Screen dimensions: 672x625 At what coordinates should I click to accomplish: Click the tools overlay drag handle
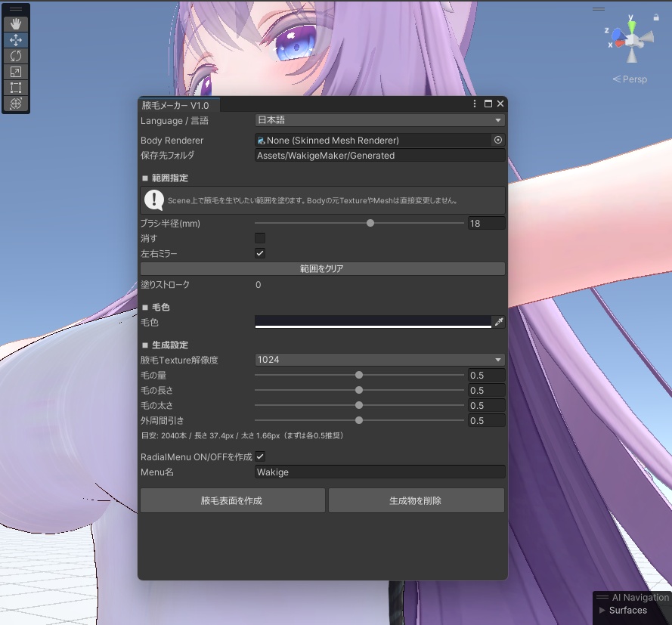pyautogui.click(x=16, y=9)
